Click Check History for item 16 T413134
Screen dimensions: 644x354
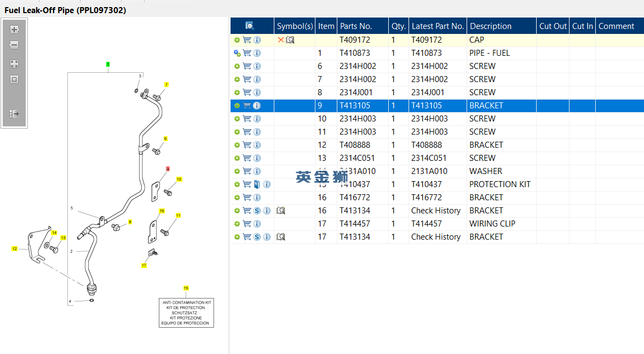[x=436, y=211]
